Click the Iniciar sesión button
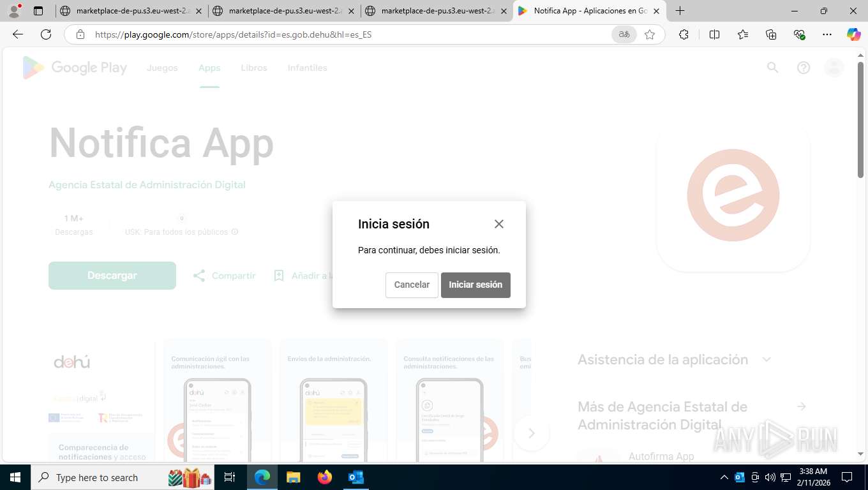 [475, 285]
